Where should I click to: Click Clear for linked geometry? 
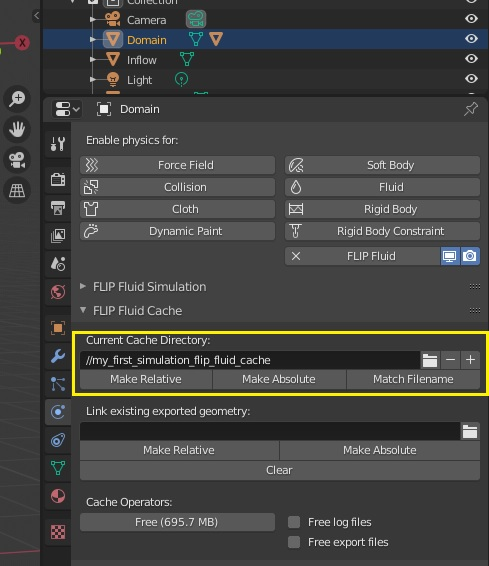click(280, 470)
